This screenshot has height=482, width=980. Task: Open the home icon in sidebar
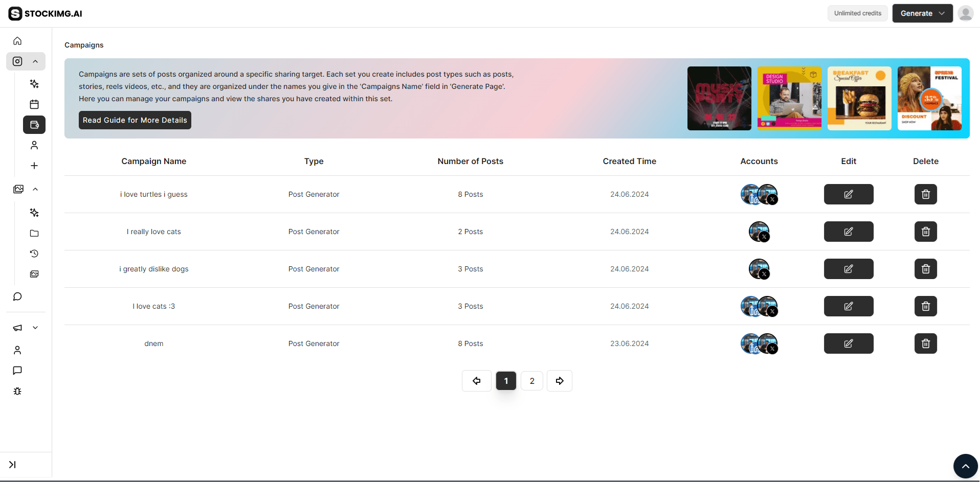coord(17,41)
